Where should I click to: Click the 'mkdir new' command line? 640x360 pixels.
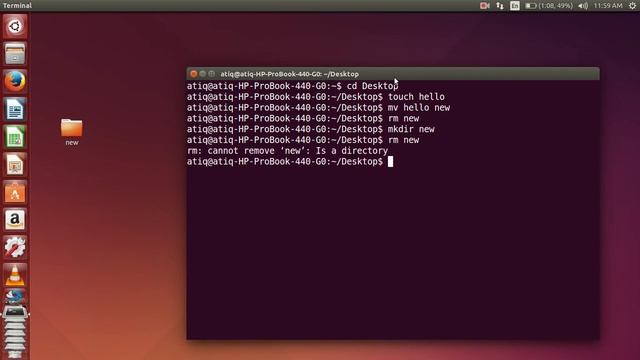[311, 129]
